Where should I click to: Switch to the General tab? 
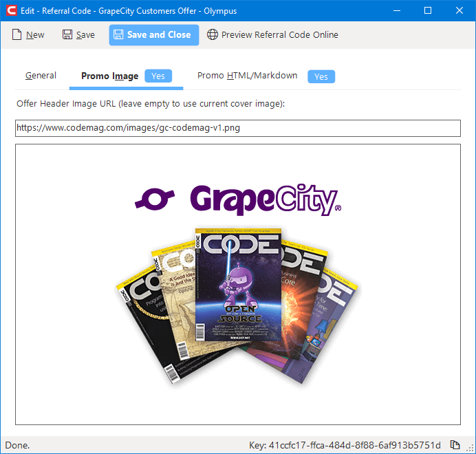(41, 75)
